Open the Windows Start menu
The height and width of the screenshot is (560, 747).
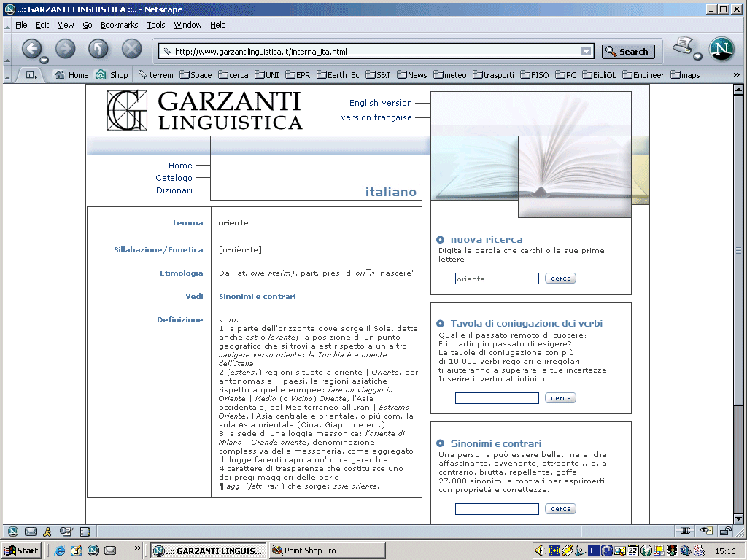point(22,551)
